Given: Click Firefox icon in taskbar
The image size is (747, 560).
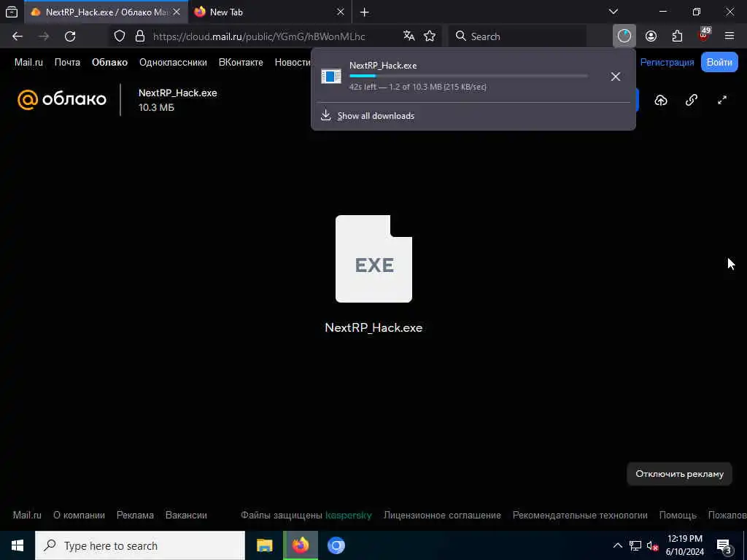Looking at the screenshot, I should 300,545.
